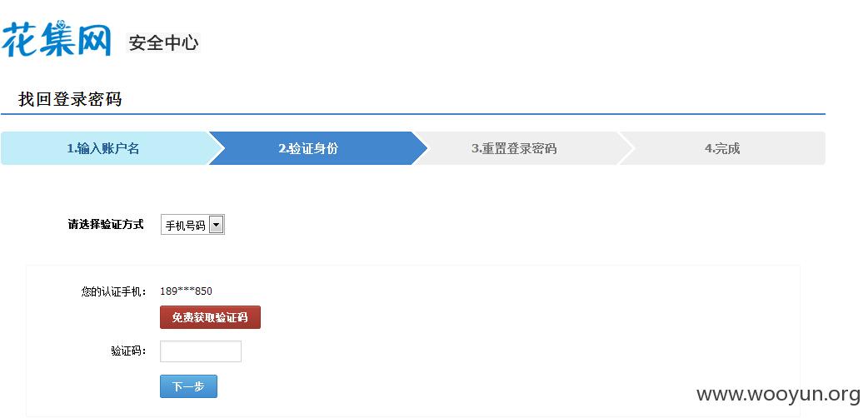This screenshot has height=418, width=868.
Task: Click the 花集网 logo
Action: [x=56, y=39]
